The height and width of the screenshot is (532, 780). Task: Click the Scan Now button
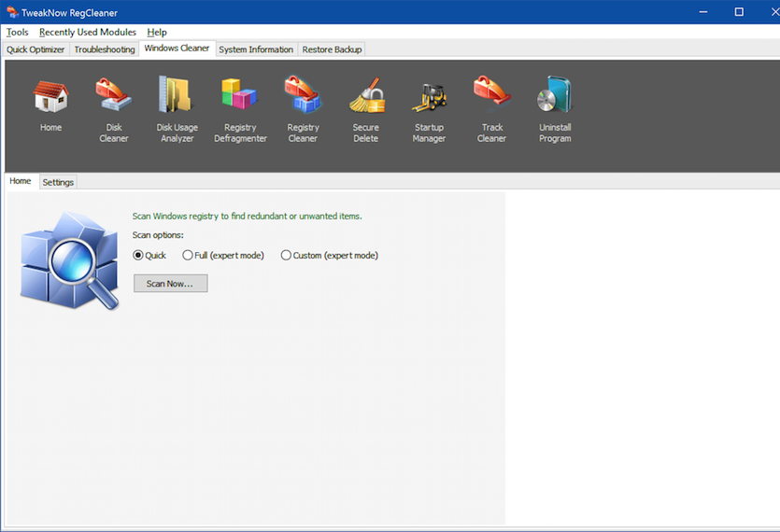pos(171,284)
